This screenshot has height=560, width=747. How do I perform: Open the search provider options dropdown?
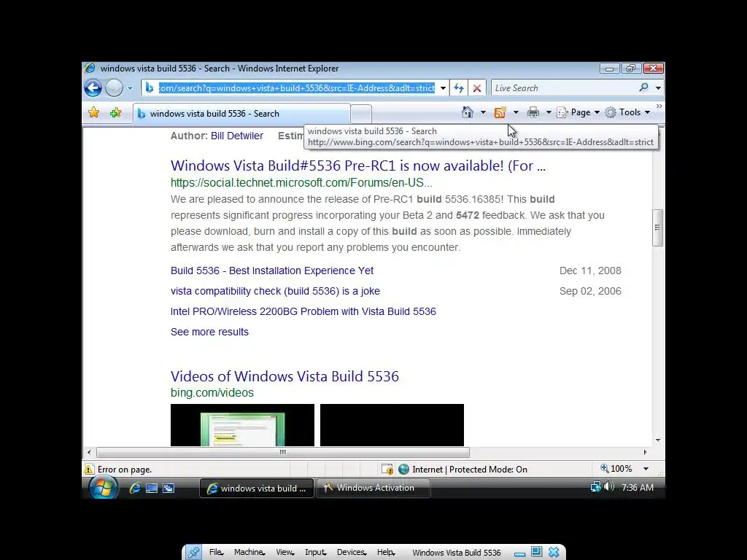[x=658, y=88]
